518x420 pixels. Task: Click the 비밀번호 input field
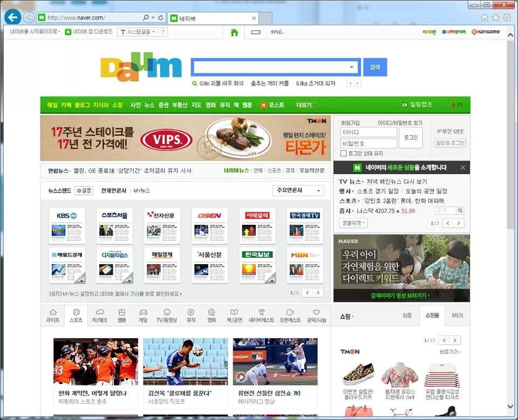369,143
